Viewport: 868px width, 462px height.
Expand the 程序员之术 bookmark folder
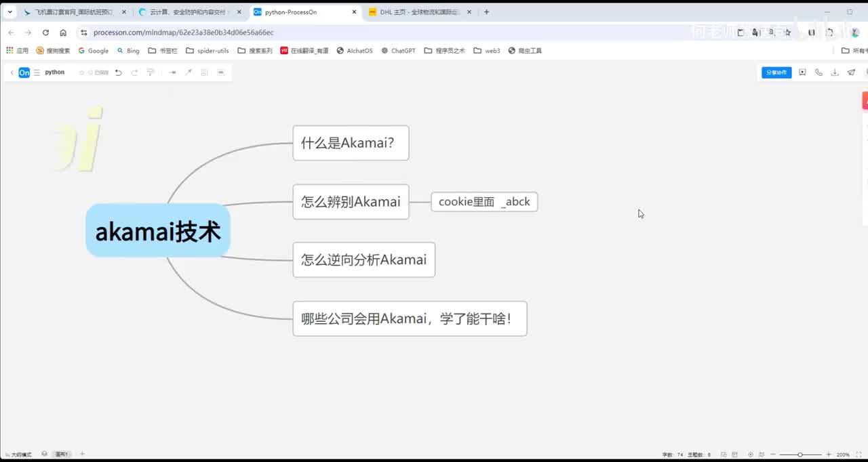(x=445, y=51)
